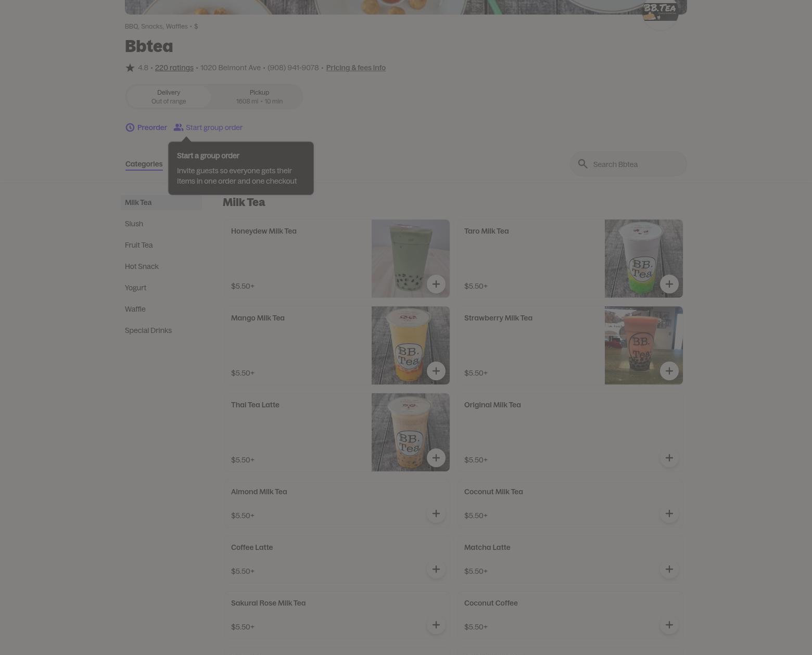Click the Preorder button
This screenshot has width=812, height=655.
tap(146, 127)
